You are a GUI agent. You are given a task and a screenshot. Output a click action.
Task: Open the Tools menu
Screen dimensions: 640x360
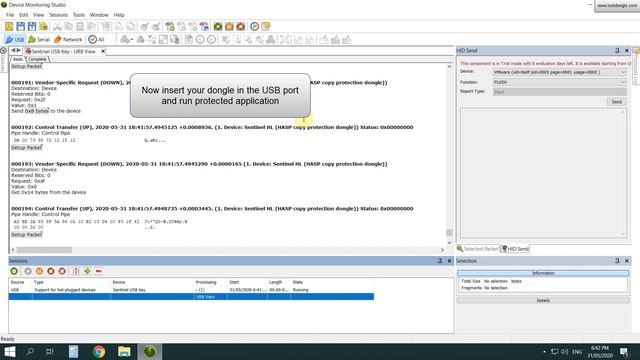(x=79, y=15)
